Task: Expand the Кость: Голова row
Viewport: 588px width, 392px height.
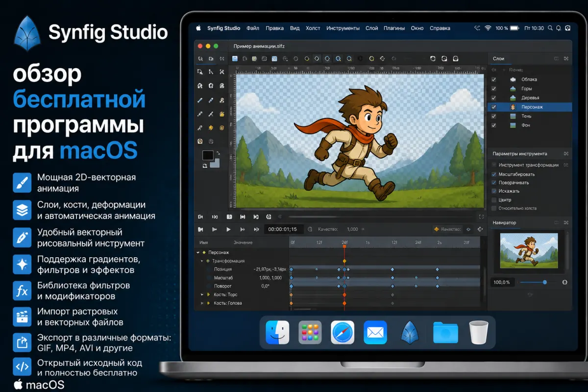Action: pyautogui.click(x=202, y=303)
